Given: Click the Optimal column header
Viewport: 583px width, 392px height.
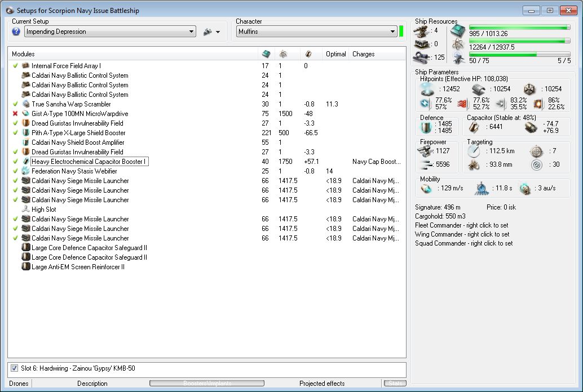Looking at the screenshot, I should 336,54.
